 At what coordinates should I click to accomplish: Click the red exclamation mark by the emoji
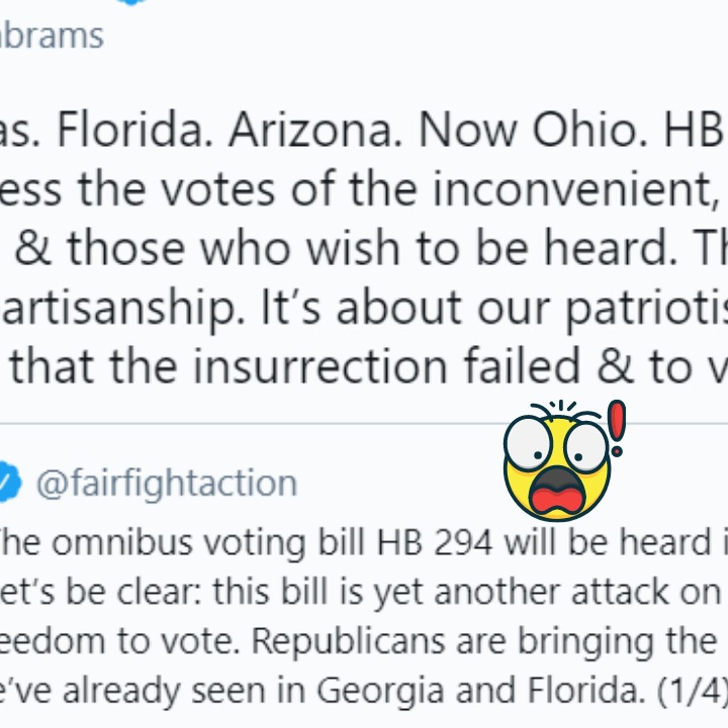(617, 427)
